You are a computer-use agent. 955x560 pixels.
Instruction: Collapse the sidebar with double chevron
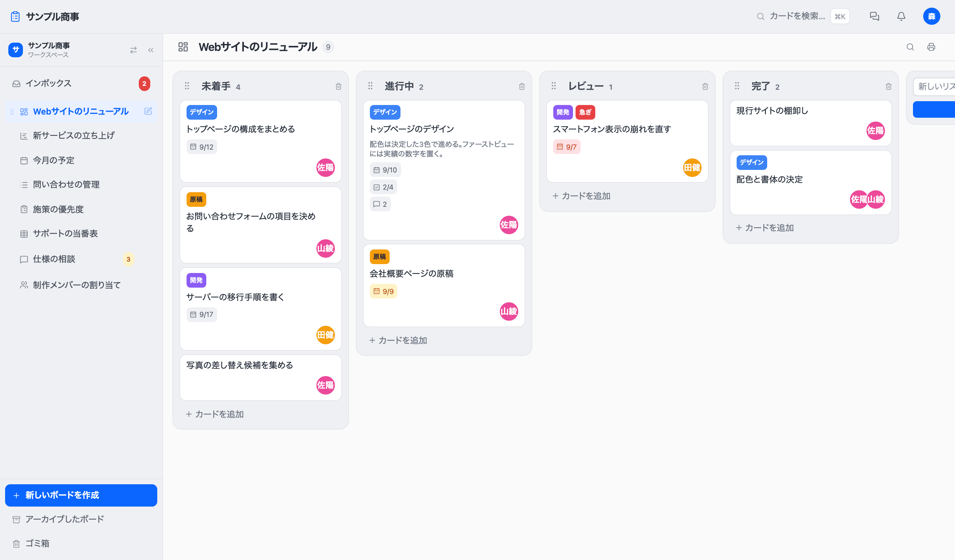click(x=151, y=50)
